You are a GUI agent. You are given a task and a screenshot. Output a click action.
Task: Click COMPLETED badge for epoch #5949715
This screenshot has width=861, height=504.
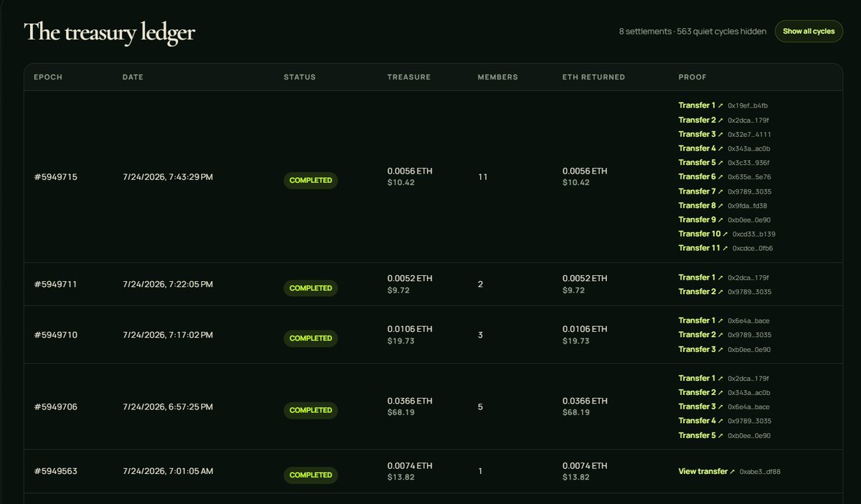311,181
